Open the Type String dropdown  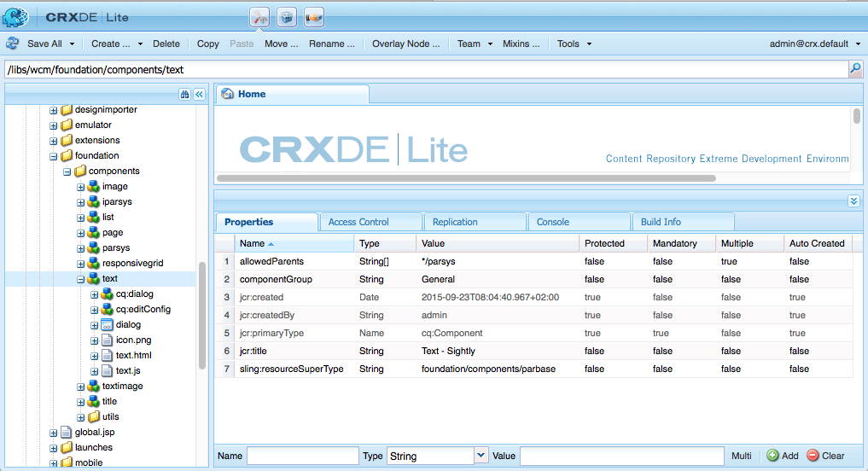tap(481, 456)
